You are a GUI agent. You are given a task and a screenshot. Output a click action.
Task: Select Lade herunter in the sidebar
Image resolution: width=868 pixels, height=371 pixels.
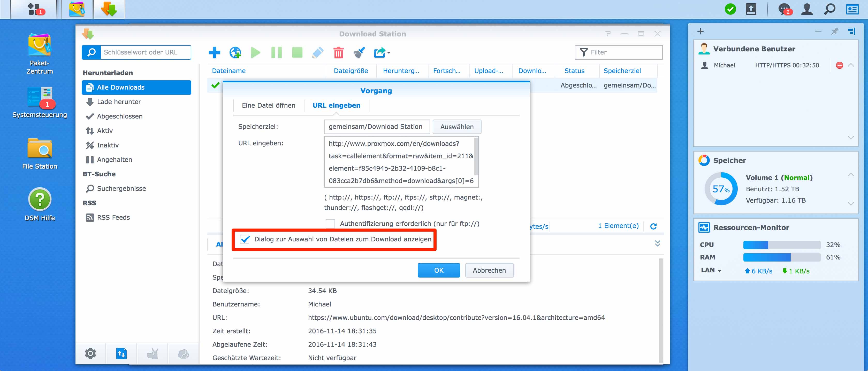tap(136, 102)
